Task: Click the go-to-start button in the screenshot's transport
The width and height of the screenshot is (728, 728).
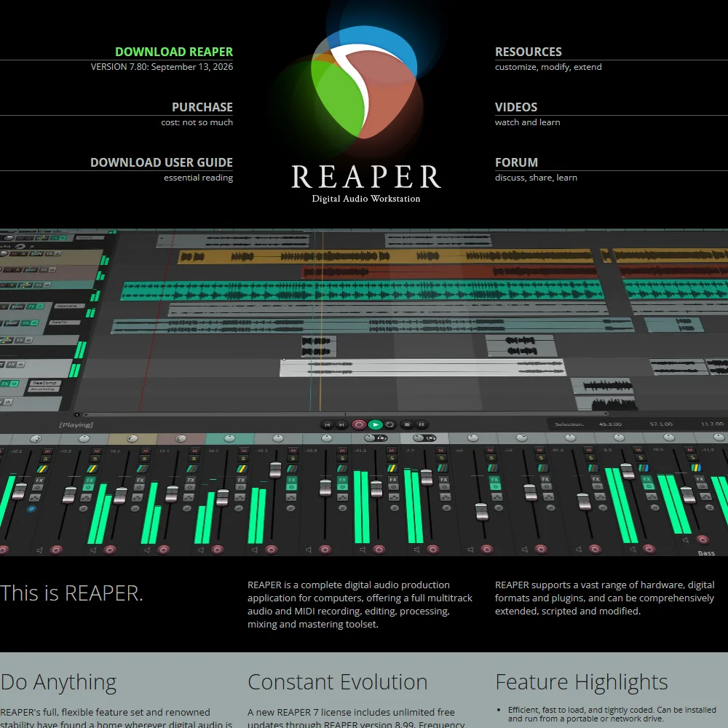Action: [327, 424]
